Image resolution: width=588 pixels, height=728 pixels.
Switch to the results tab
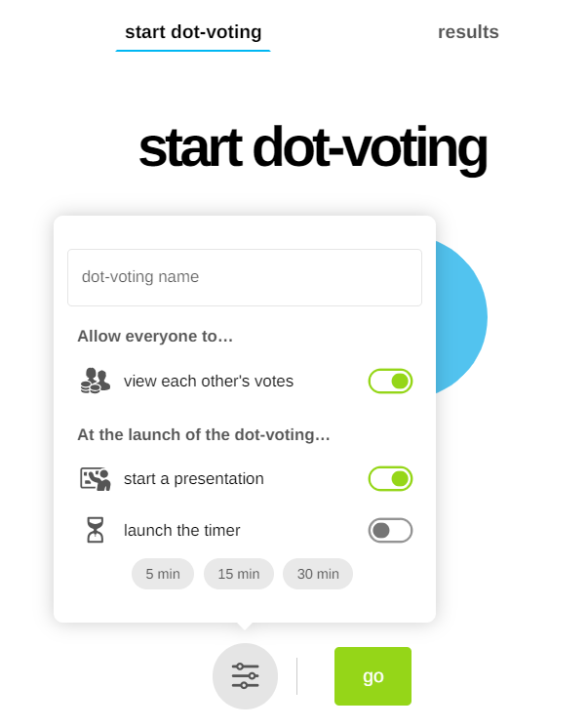468,32
